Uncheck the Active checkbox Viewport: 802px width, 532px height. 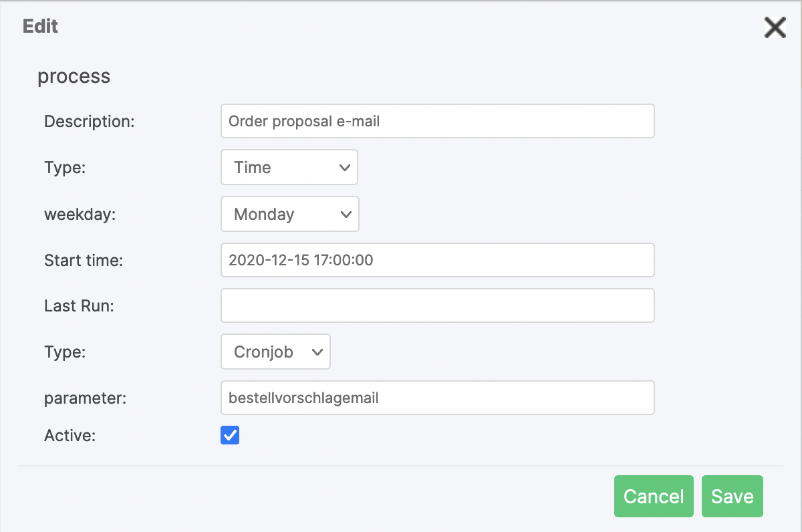pyautogui.click(x=230, y=436)
